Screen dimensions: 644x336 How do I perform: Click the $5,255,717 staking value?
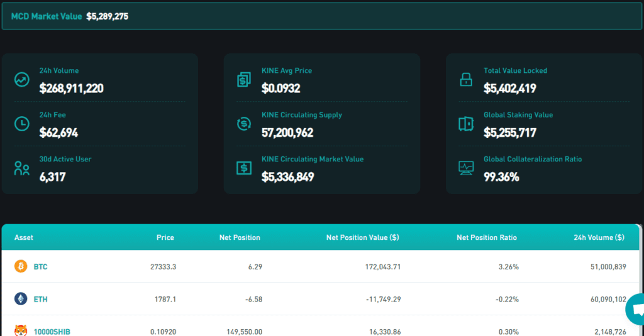(509, 133)
